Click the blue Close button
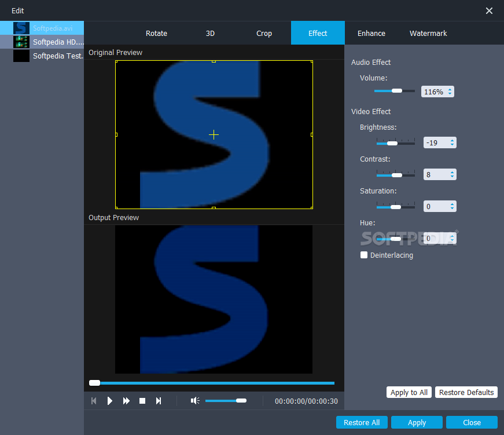The image size is (504, 435). point(472,422)
